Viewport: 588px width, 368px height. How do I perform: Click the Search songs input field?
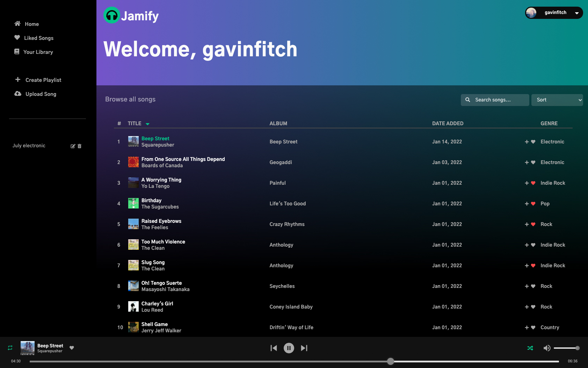tap(495, 100)
